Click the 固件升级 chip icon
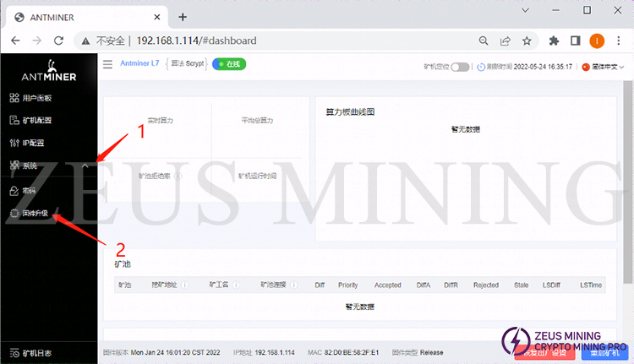Viewport: 634px width, 364px height. click(14, 213)
